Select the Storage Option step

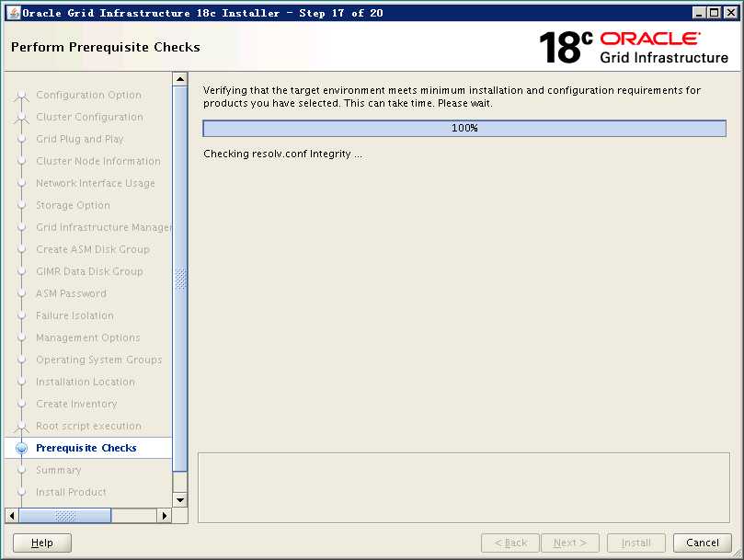[73, 205]
